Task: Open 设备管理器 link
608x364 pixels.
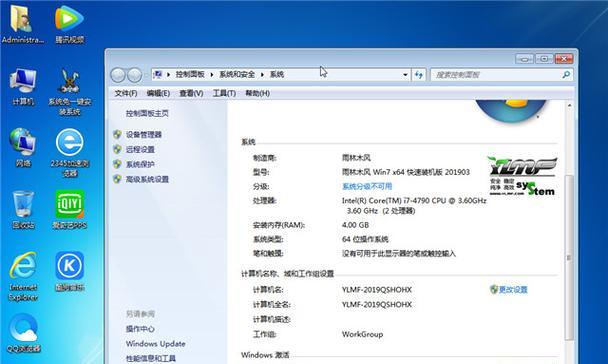Action: pos(143,135)
